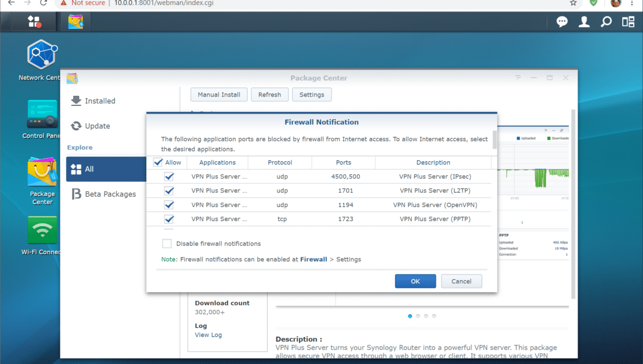
Task: Click the Download count 302,000+ value
Action: click(209, 312)
